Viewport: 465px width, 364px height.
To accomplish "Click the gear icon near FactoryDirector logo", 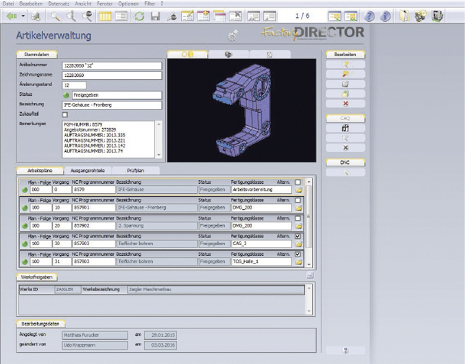I will 232,36.
